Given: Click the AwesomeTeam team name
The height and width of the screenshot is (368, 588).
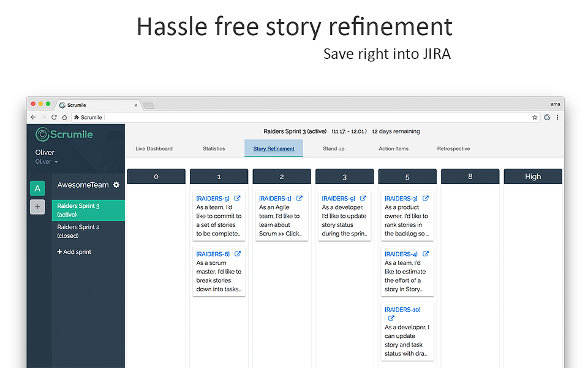Looking at the screenshot, I should [x=83, y=185].
